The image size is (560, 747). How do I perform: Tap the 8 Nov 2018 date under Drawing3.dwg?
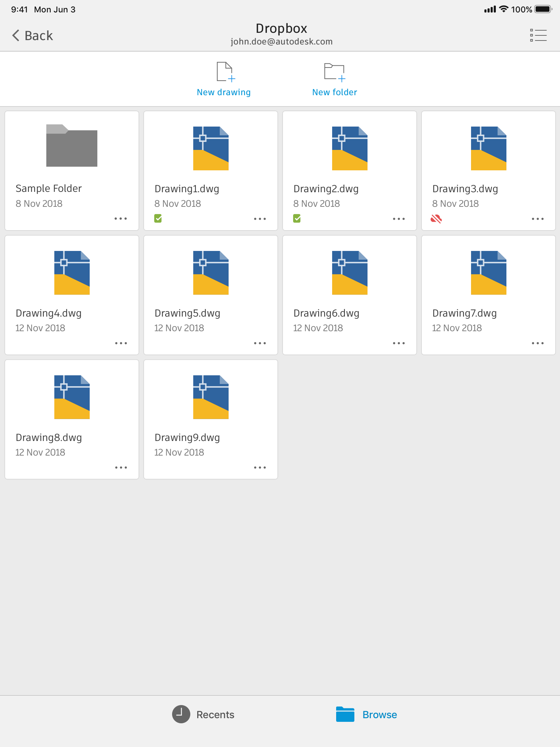[455, 204]
